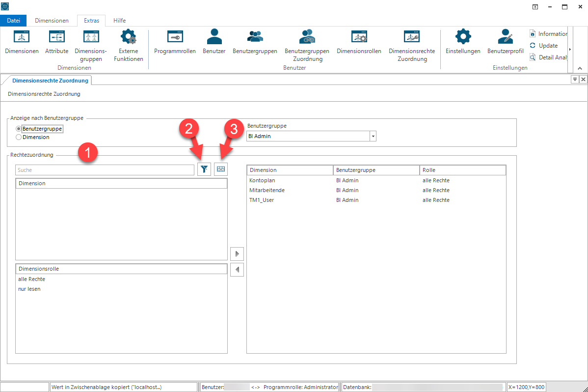The image size is (588, 392).
Task: Open the Programmrollen icon
Action: coord(175,37)
